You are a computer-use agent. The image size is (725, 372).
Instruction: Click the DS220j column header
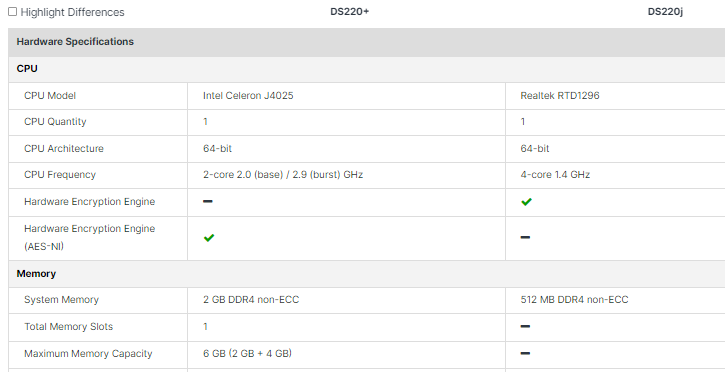665,12
